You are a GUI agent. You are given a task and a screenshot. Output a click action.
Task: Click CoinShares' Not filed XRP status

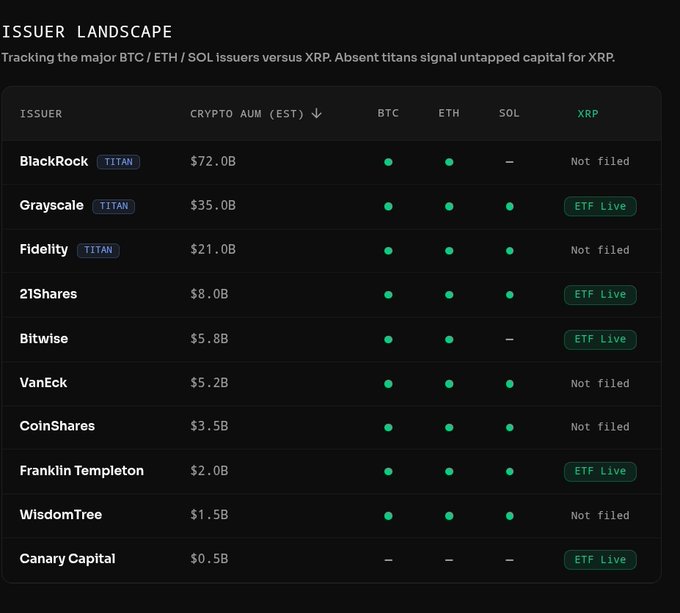click(x=600, y=427)
